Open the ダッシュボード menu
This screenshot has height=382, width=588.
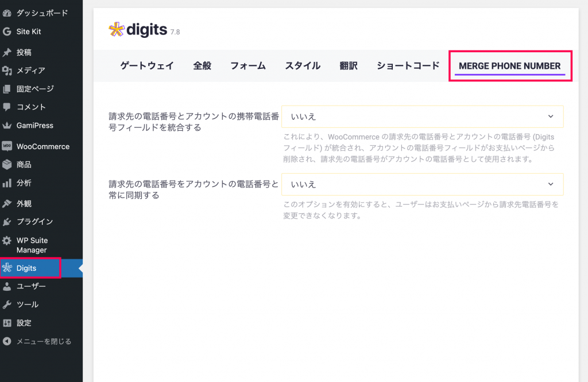41,13
